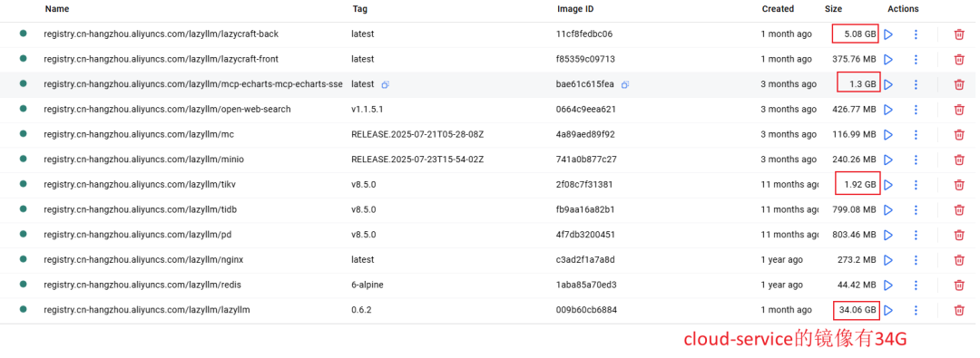Select image ID fb9aa16a82b1
Viewport: 980px width, 358px height.
[585, 209]
